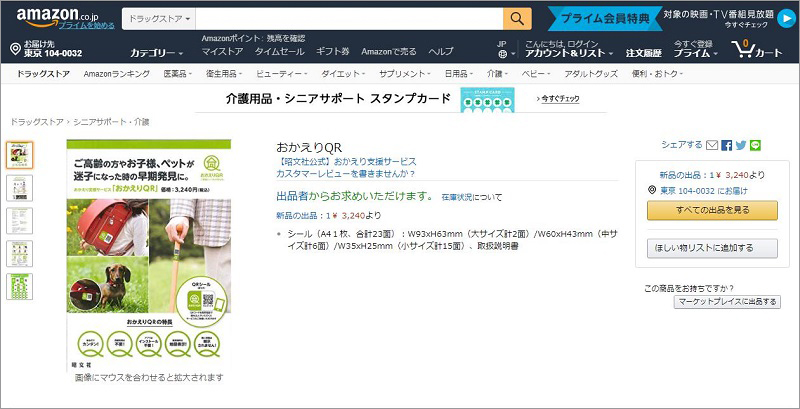Select ドラッグストア in sub navigation bar
800x409 pixels.
43,74
